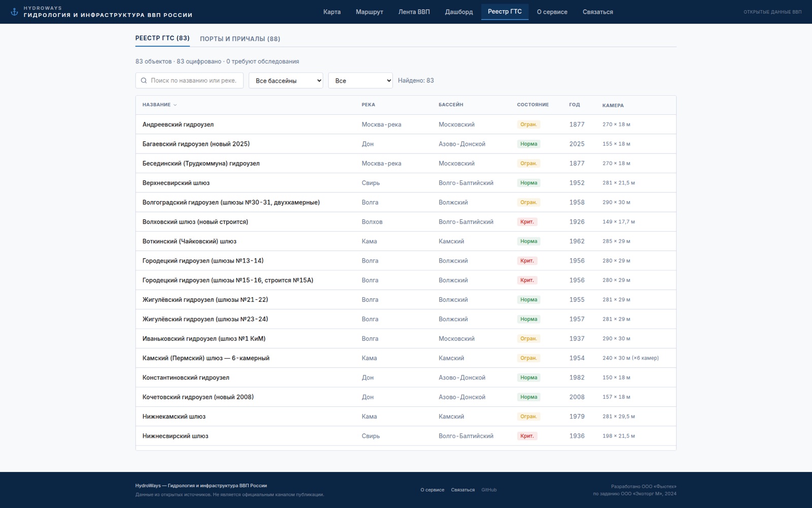Screen dimensions: 812x508
Task: Open the Все state filter dropdown
Action: 360,80
